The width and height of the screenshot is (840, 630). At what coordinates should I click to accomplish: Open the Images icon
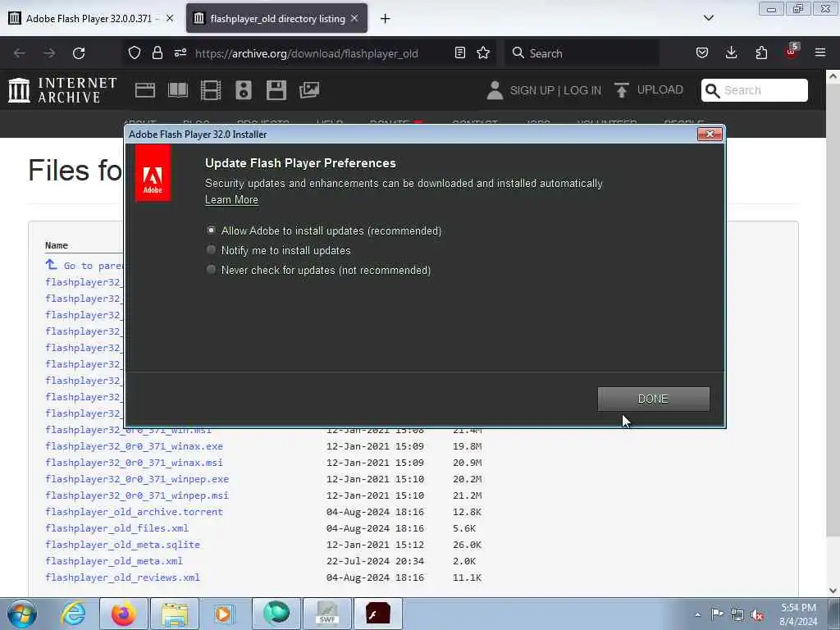[309, 90]
